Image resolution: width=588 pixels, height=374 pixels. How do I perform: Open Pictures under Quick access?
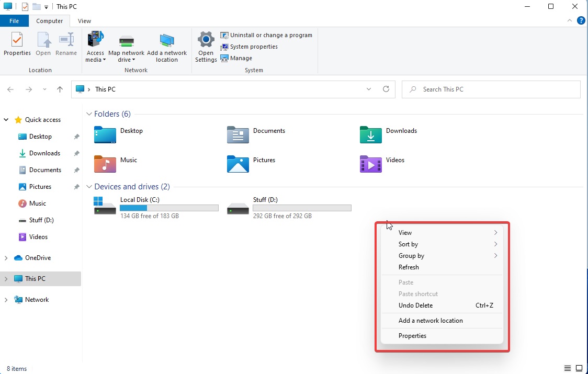pyautogui.click(x=40, y=186)
